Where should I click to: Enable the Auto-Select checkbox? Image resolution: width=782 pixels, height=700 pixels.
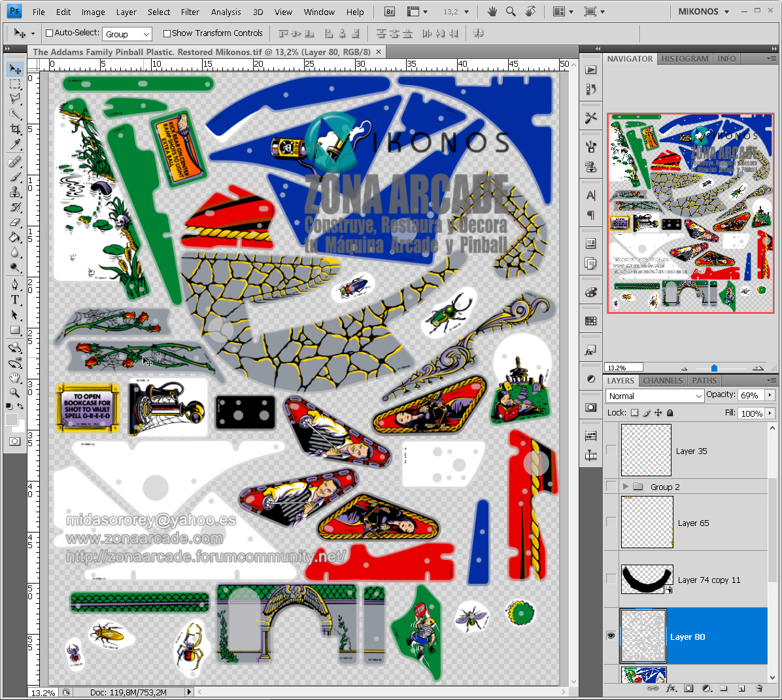[50, 33]
